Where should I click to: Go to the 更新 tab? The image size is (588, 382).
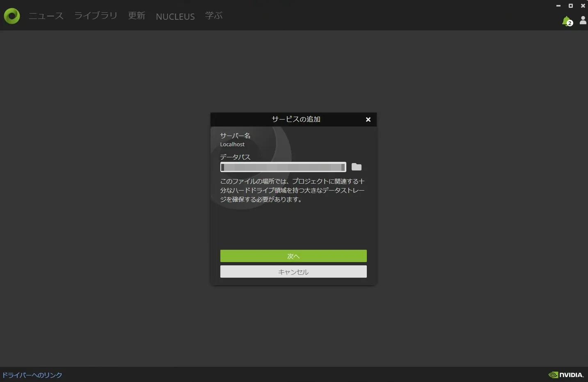click(x=137, y=16)
